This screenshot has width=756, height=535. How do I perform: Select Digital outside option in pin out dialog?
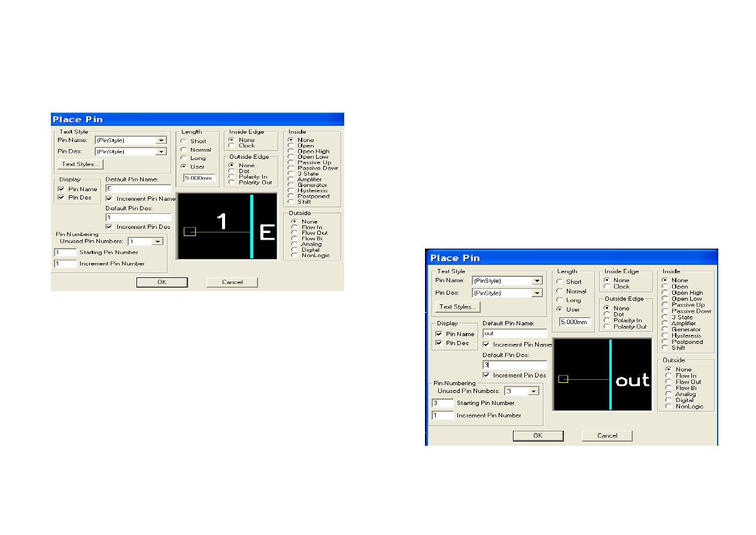pos(669,400)
